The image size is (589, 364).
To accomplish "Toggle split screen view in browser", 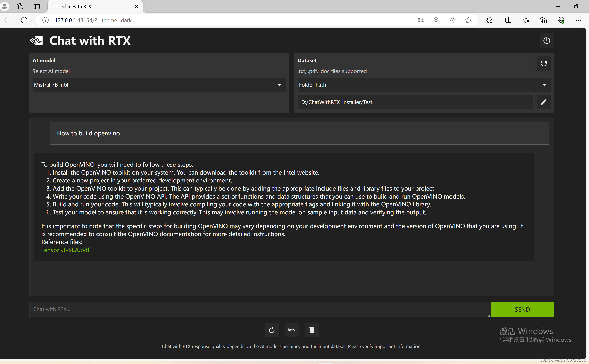I will 508,20.
